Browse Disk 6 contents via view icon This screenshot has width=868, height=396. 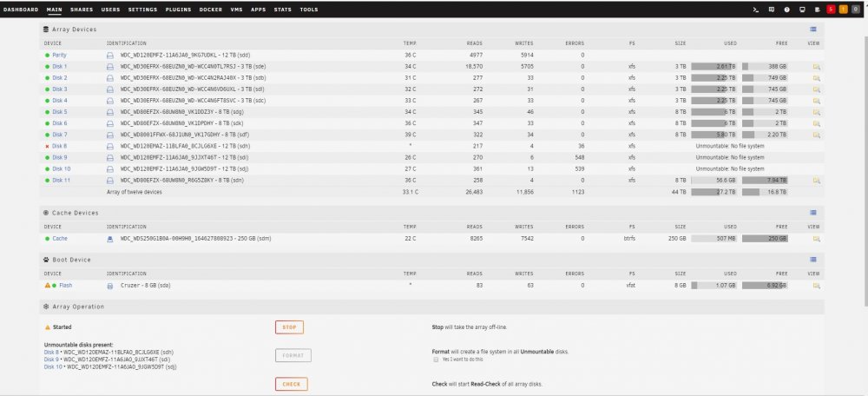tap(816, 123)
